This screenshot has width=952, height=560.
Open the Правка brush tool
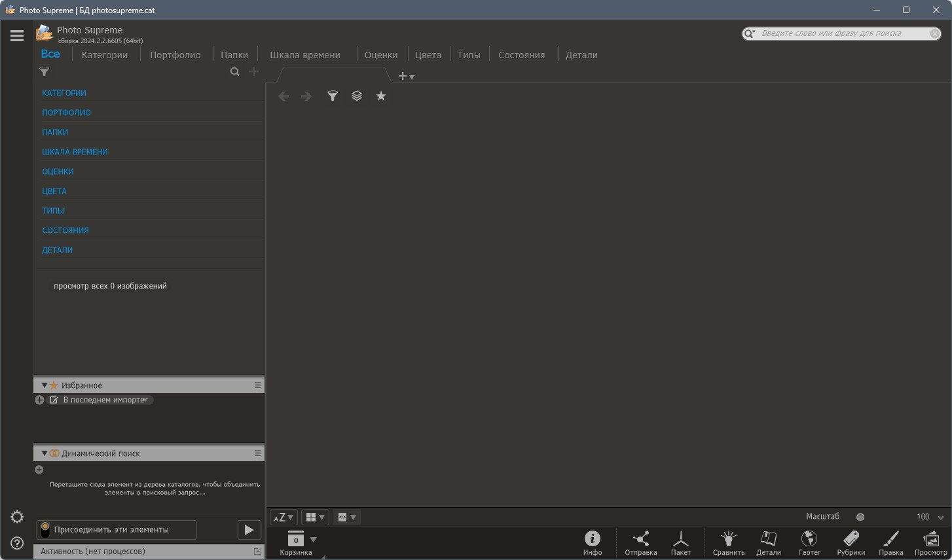point(891,543)
